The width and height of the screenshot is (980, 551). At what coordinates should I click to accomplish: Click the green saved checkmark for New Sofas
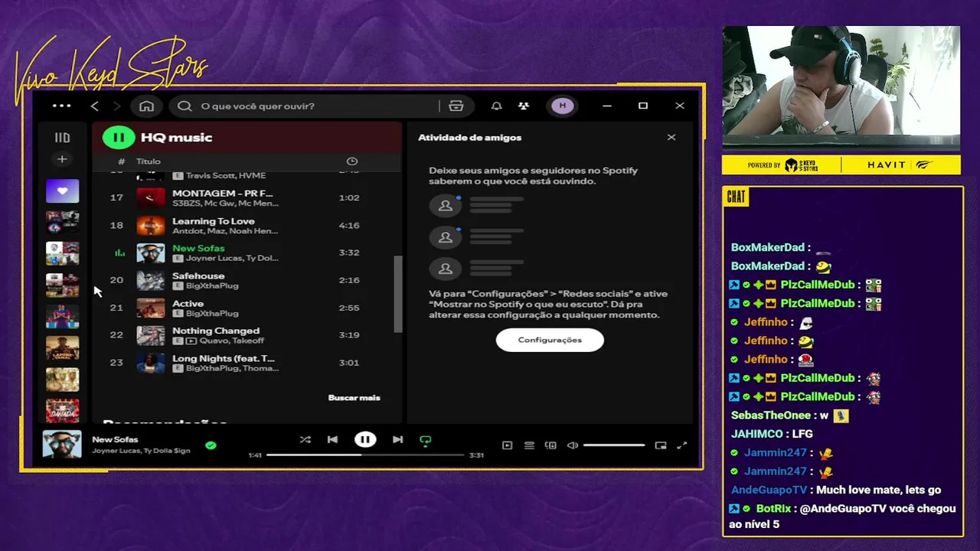point(211,445)
